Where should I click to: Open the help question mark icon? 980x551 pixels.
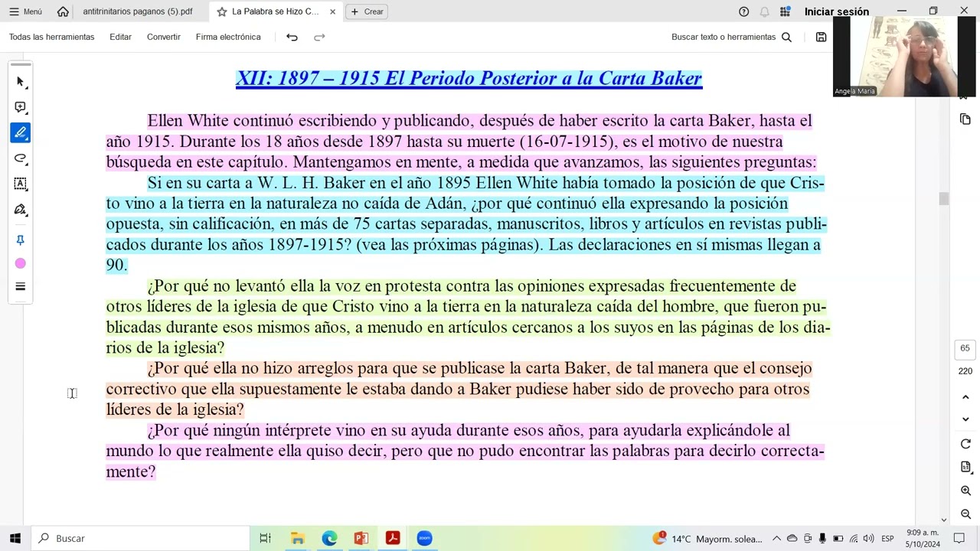point(743,11)
